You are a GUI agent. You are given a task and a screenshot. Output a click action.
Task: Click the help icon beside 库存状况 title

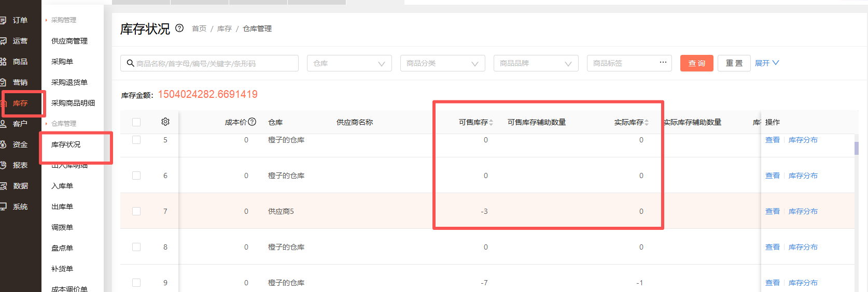pos(179,28)
